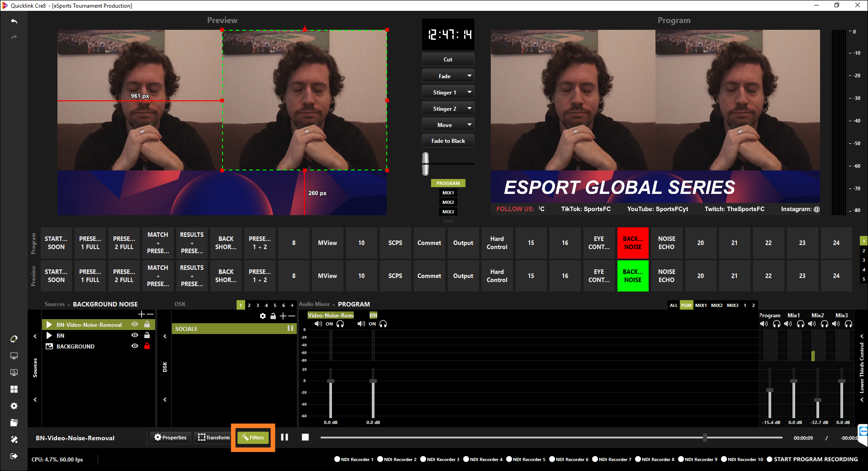Screen dimensions: 868x471
Task: Pause playback of the selected source
Action: coord(285,437)
